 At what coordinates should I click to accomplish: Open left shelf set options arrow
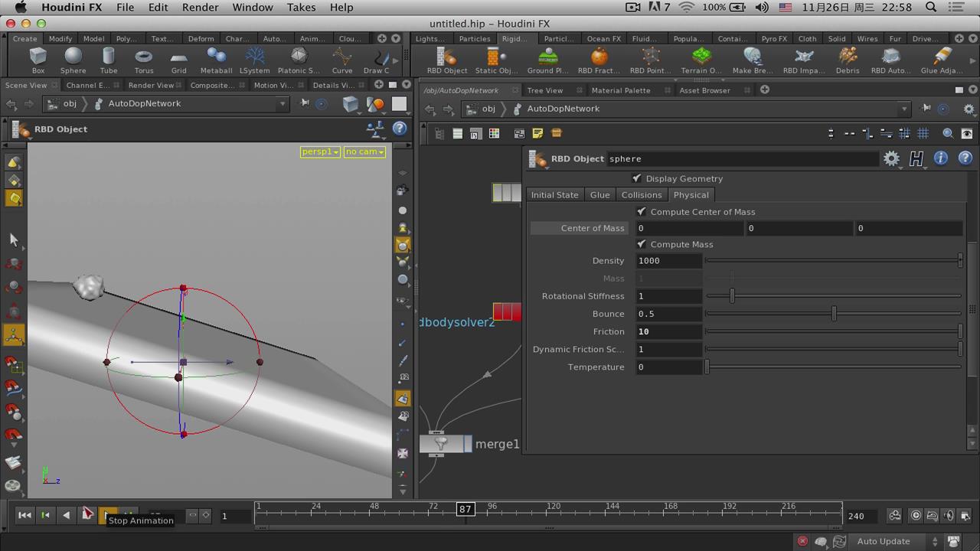click(x=396, y=38)
